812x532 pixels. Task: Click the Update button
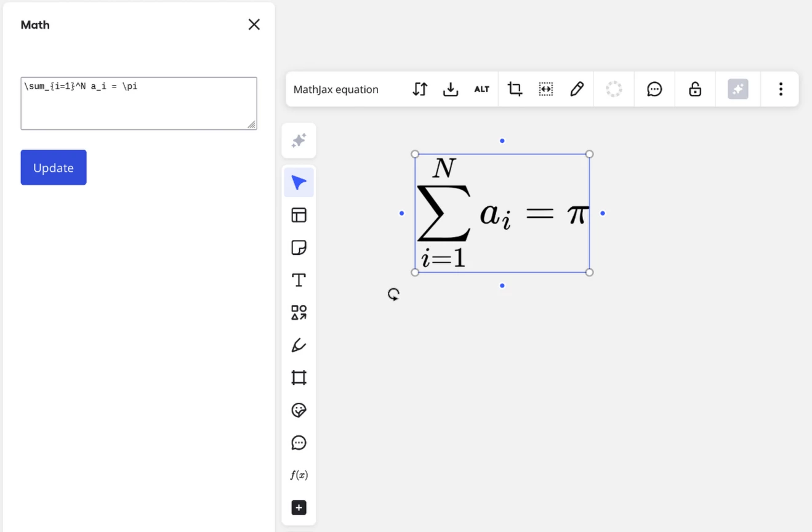coord(54,167)
